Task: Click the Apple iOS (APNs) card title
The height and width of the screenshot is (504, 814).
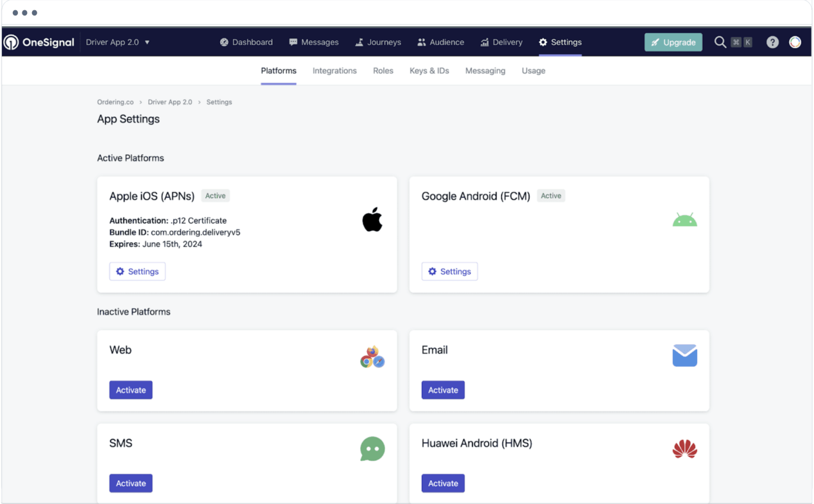Action: (152, 196)
